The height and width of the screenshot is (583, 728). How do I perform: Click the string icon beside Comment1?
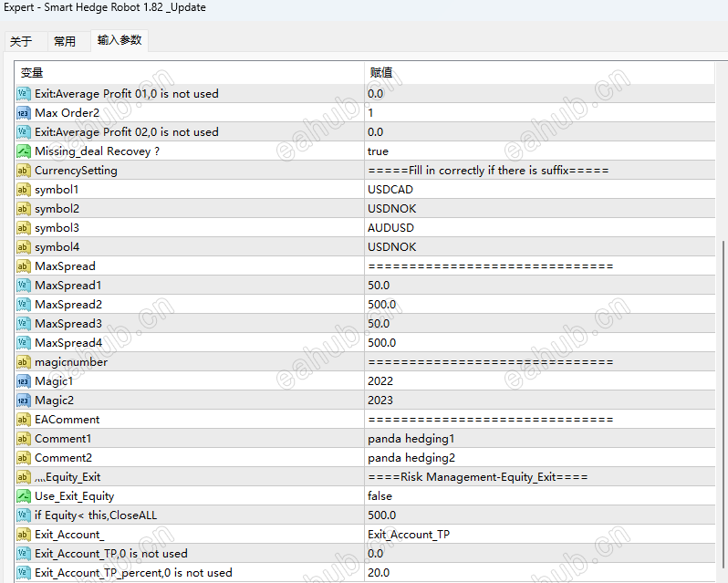click(x=24, y=438)
